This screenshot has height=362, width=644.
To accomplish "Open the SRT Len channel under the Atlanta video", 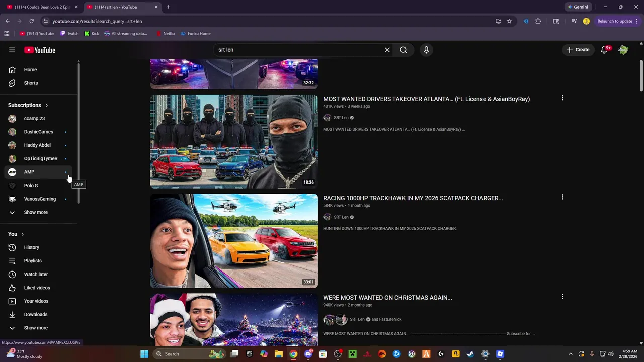I will (x=341, y=118).
